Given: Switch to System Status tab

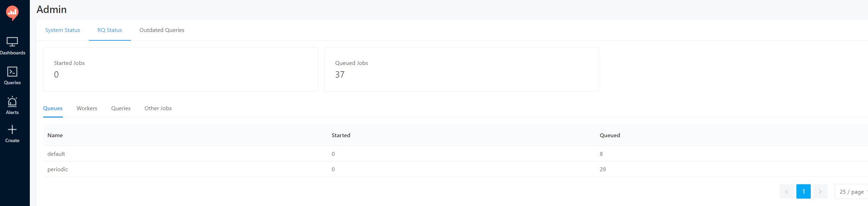Looking at the screenshot, I should click(x=62, y=30).
